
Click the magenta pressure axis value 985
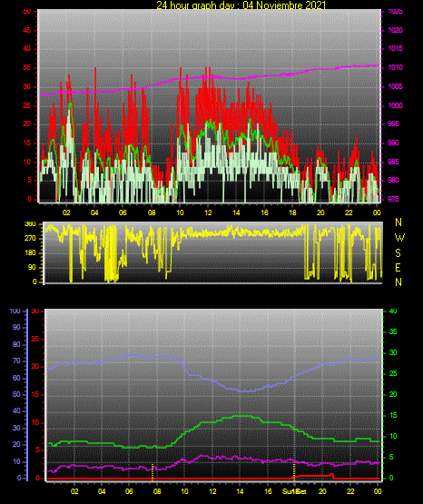393,162
